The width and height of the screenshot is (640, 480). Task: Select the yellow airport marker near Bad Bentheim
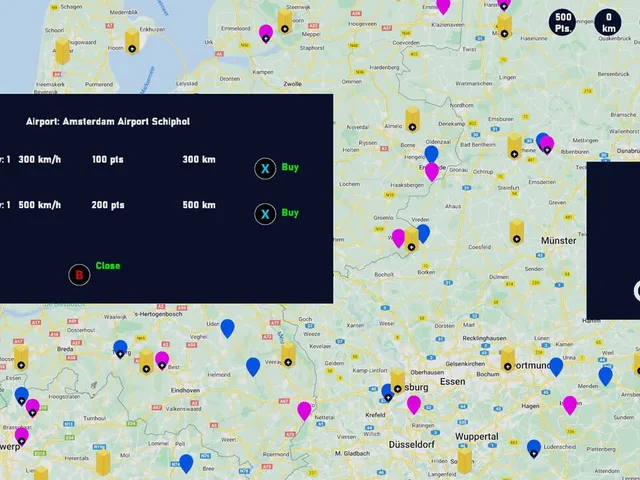[515, 146]
